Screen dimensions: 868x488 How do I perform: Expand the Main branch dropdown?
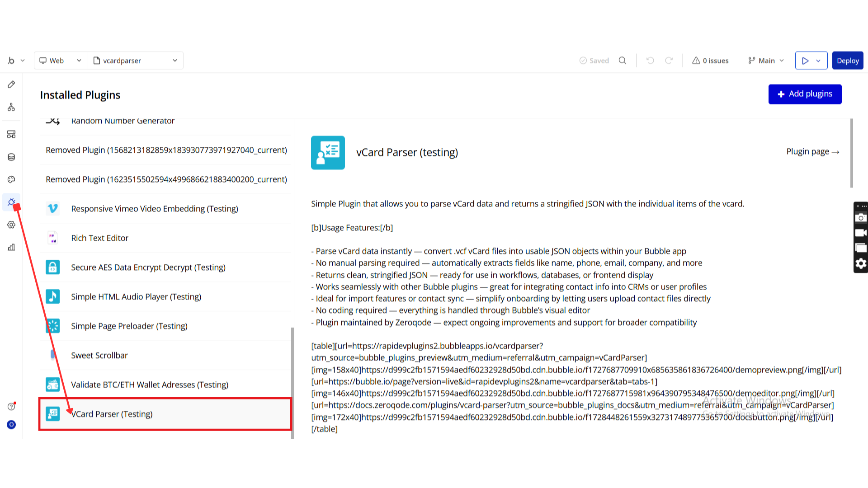766,61
